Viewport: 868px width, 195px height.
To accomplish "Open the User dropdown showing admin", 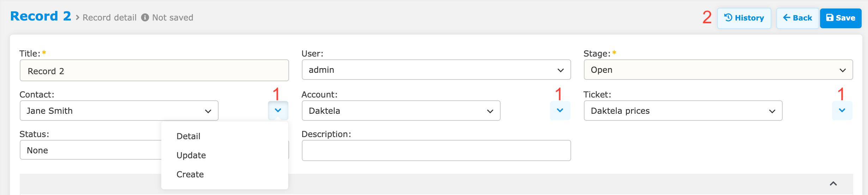I will (436, 70).
